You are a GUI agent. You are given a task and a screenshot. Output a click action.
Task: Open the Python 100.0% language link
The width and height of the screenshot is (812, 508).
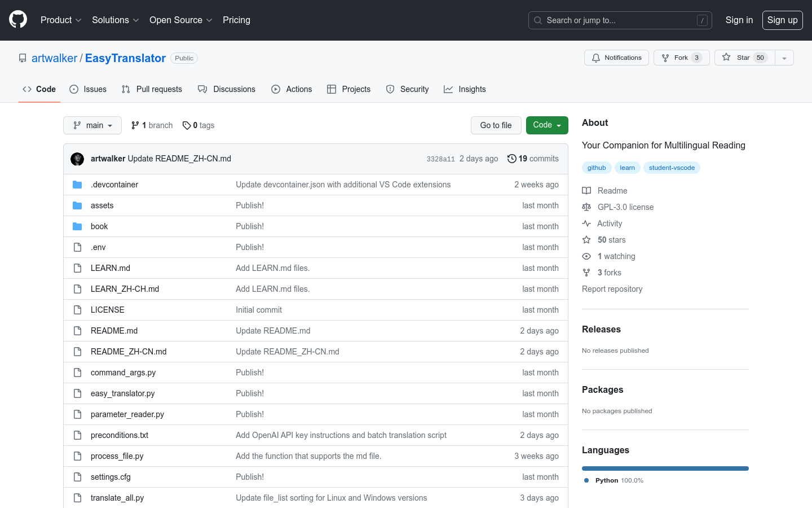click(x=614, y=480)
